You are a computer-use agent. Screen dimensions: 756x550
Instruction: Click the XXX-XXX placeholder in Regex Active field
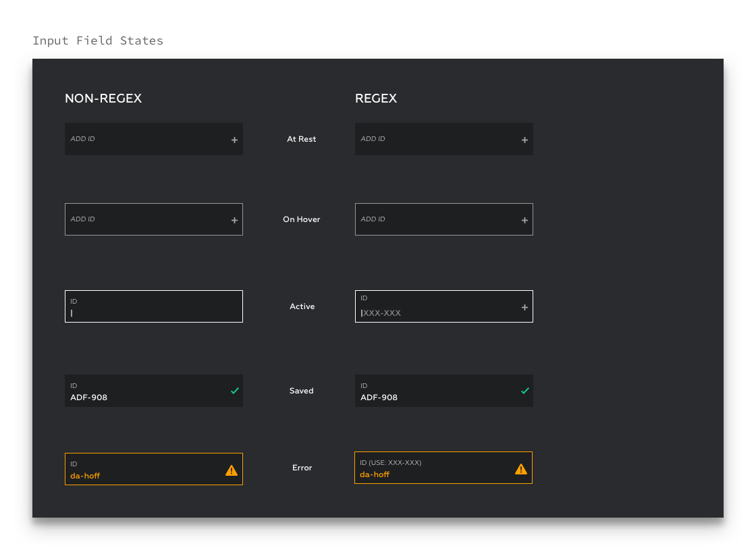pos(382,313)
